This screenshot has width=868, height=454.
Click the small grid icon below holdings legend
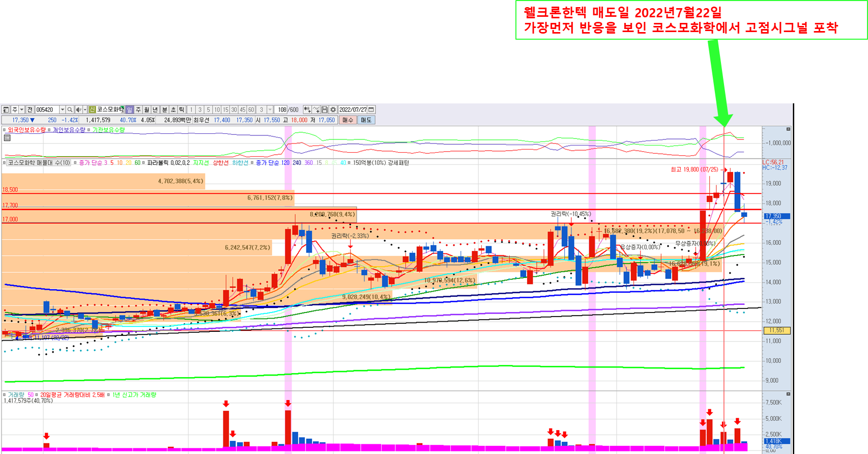point(7,138)
